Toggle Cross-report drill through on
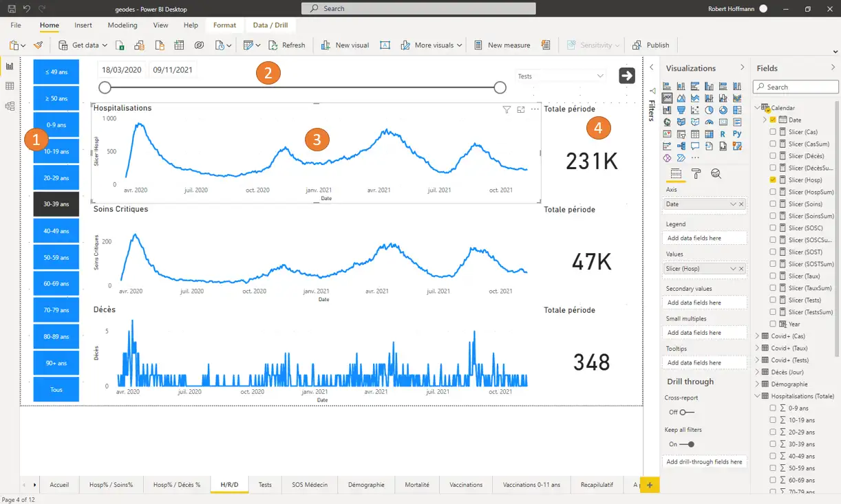Image resolution: width=841 pixels, height=504 pixels. coord(686,412)
